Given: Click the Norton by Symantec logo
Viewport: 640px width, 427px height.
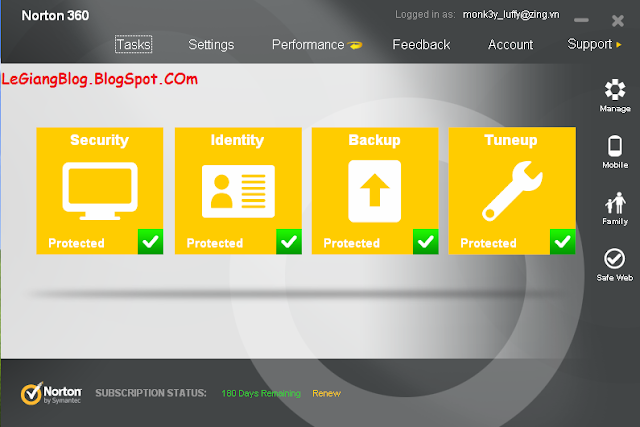Looking at the screenshot, I should point(51,394).
